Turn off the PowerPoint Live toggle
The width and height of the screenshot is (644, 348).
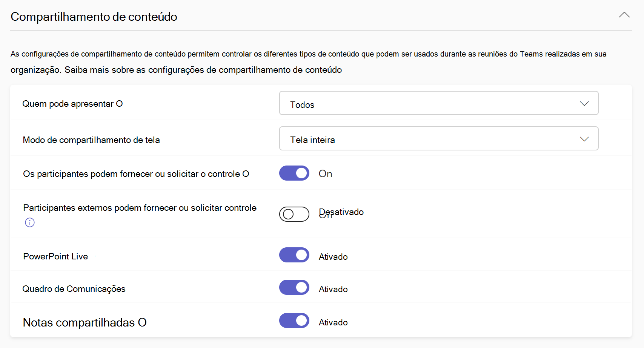(294, 255)
